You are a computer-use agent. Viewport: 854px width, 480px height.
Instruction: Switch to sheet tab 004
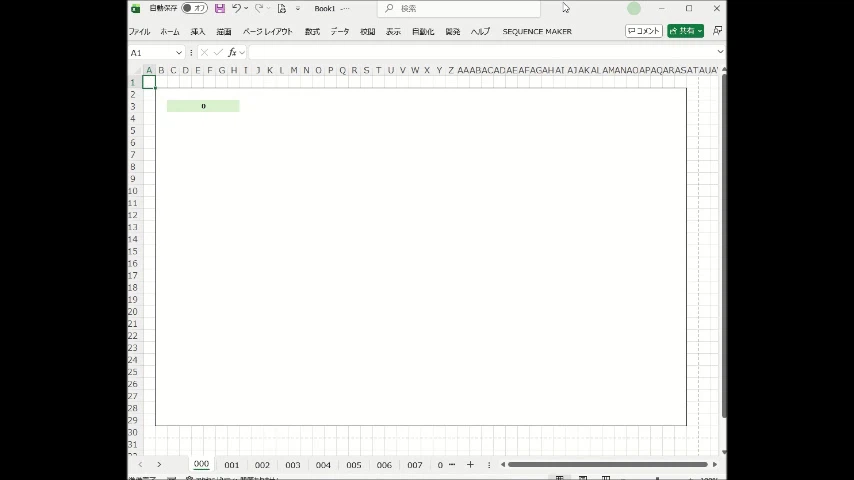(323, 465)
